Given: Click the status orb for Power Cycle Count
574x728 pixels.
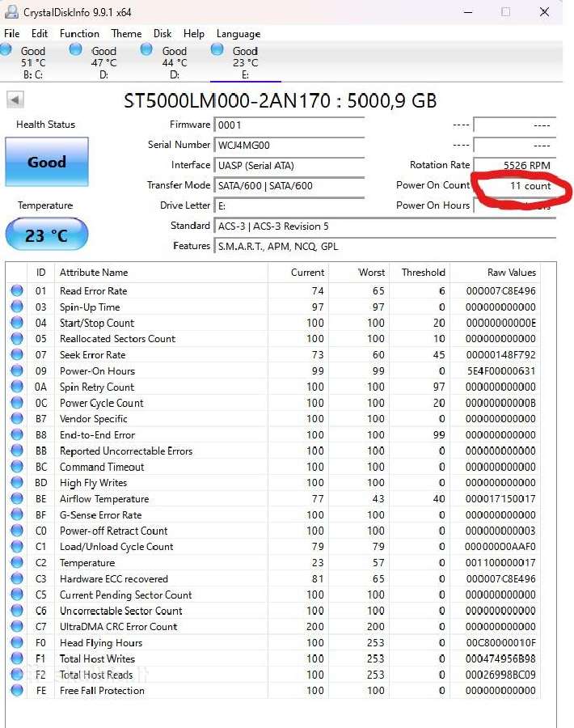Looking at the screenshot, I should 17,403.
